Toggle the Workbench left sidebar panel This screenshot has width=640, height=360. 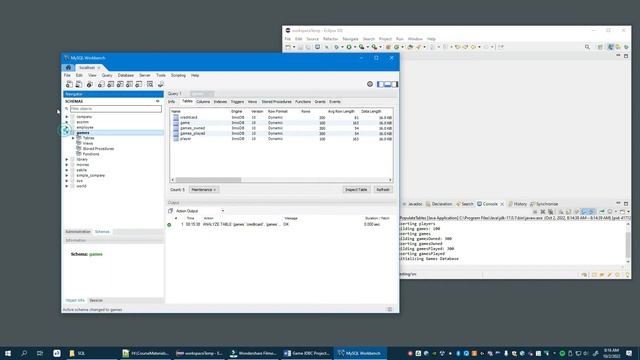point(380,84)
